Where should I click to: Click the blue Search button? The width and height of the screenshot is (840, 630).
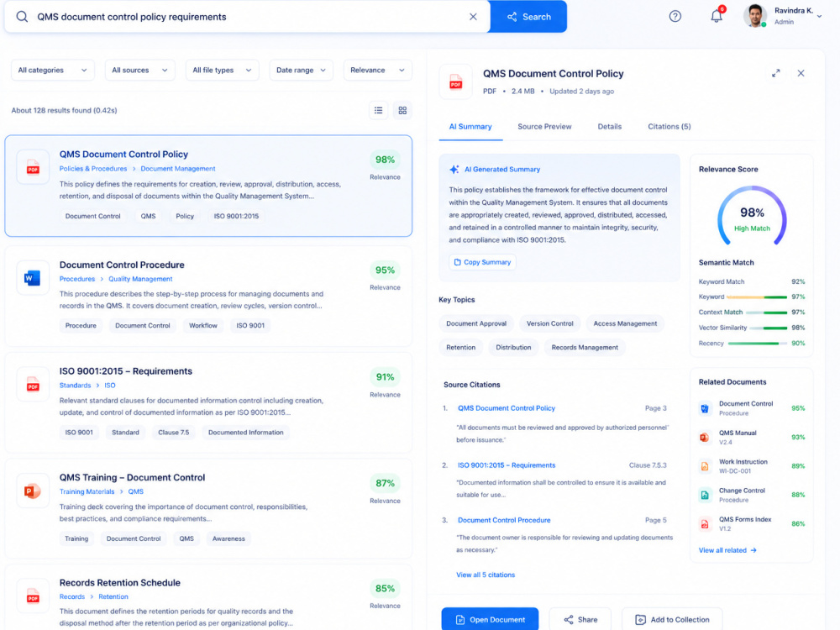pos(528,17)
